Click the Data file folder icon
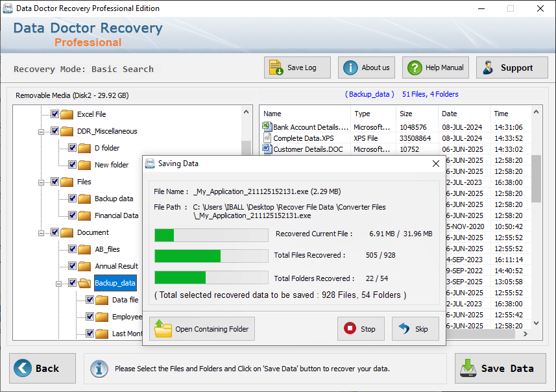Screen dimensions: 556x392 click(x=102, y=300)
